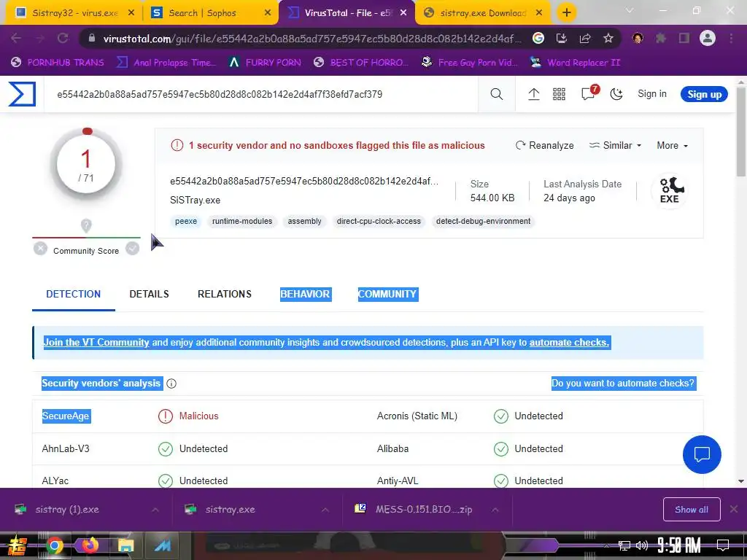747x560 pixels.
Task: Open the blue chat bubble button
Action: [x=702, y=454]
